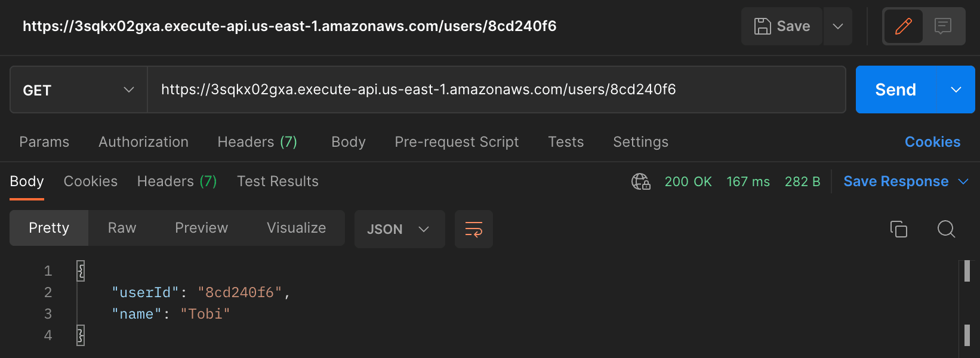Expand the Send button dropdown arrow
Image resolution: width=980 pixels, height=358 pixels.
point(956,90)
